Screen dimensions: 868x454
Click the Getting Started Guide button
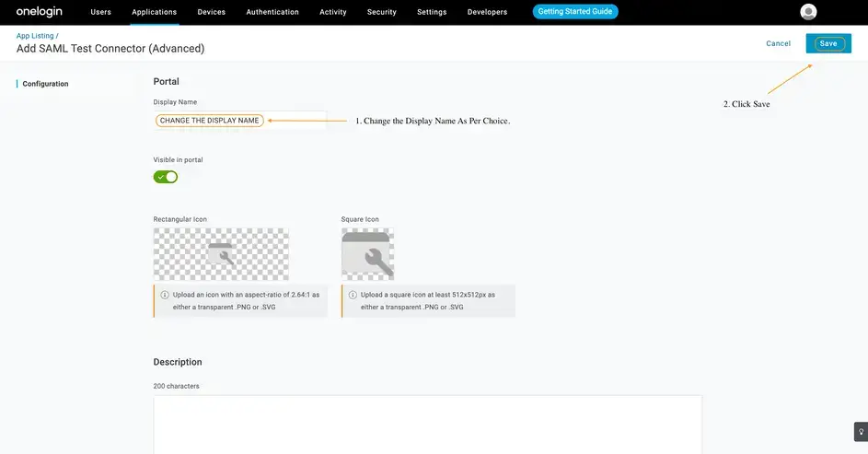pos(575,12)
